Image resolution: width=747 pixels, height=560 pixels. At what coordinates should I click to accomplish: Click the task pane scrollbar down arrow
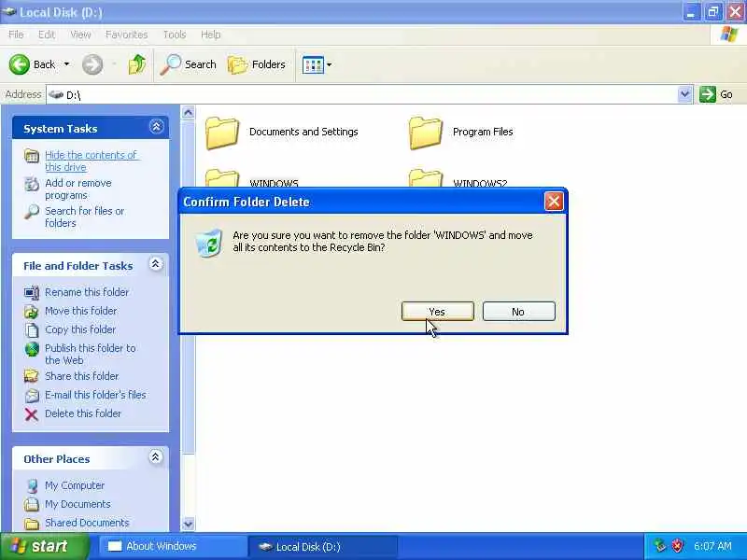(x=189, y=524)
